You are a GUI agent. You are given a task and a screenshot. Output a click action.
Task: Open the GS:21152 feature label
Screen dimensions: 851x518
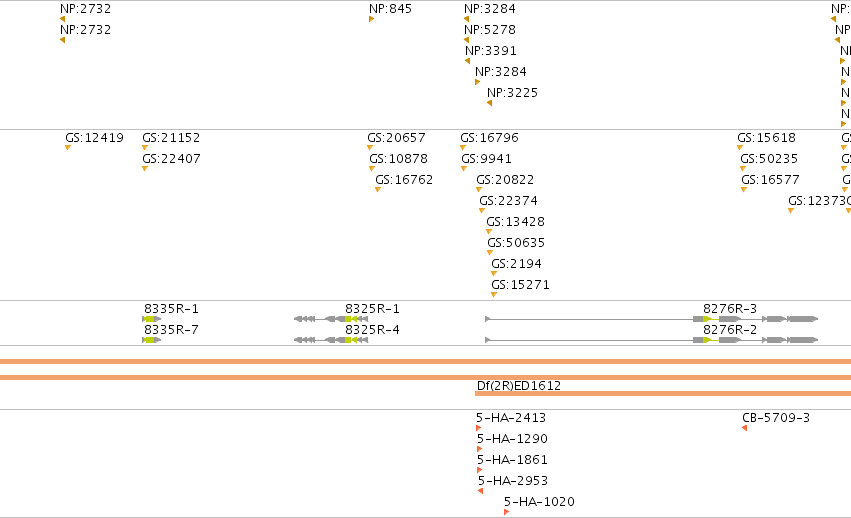pos(171,138)
